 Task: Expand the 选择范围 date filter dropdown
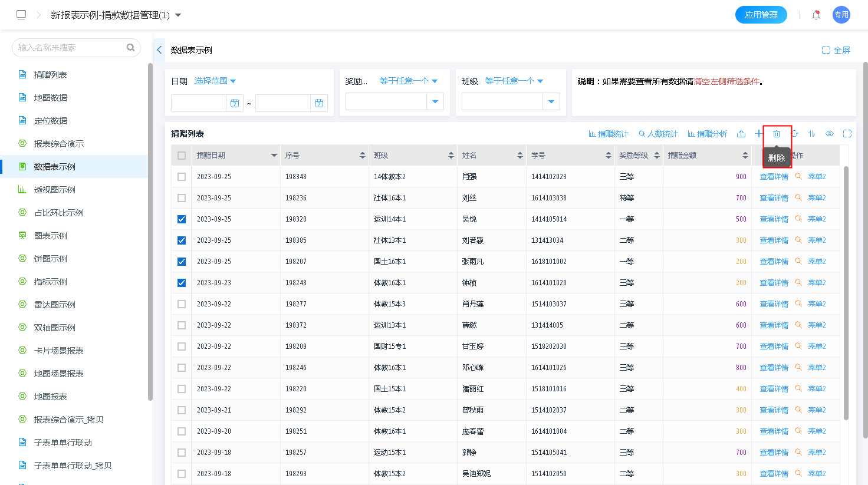(215, 81)
